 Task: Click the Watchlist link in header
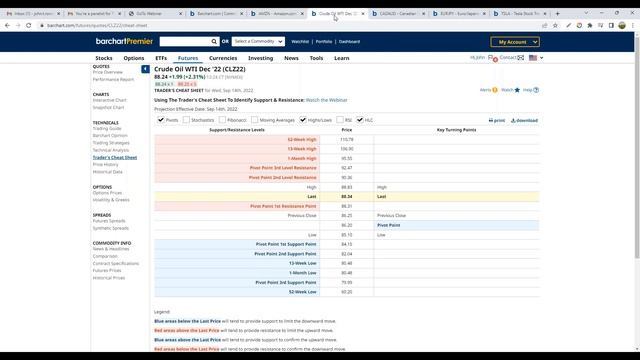point(300,42)
